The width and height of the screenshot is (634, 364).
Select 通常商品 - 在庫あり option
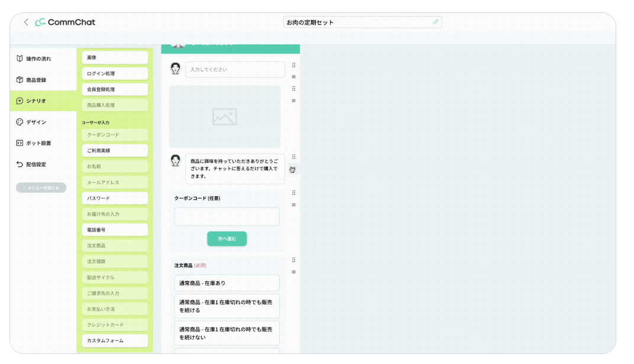click(227, 283)
